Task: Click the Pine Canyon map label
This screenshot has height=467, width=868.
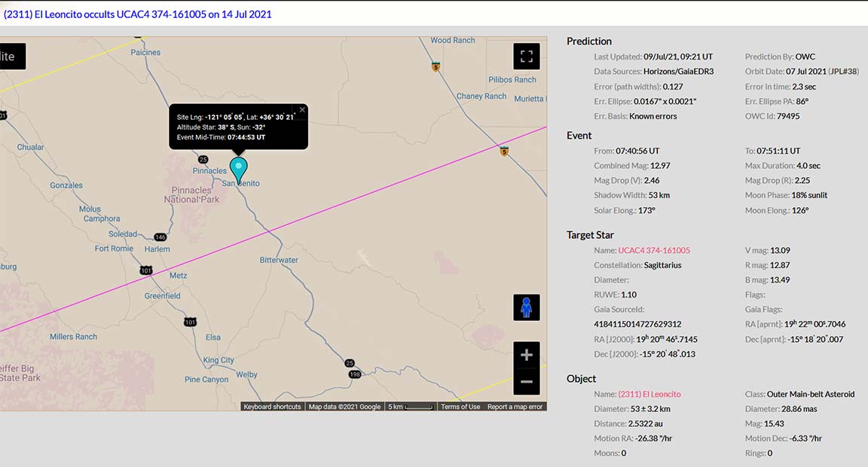Action: click(x=206, y=380)
